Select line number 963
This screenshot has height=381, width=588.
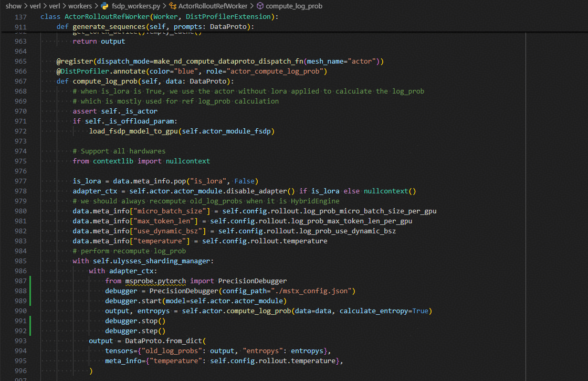click(20, 42)
